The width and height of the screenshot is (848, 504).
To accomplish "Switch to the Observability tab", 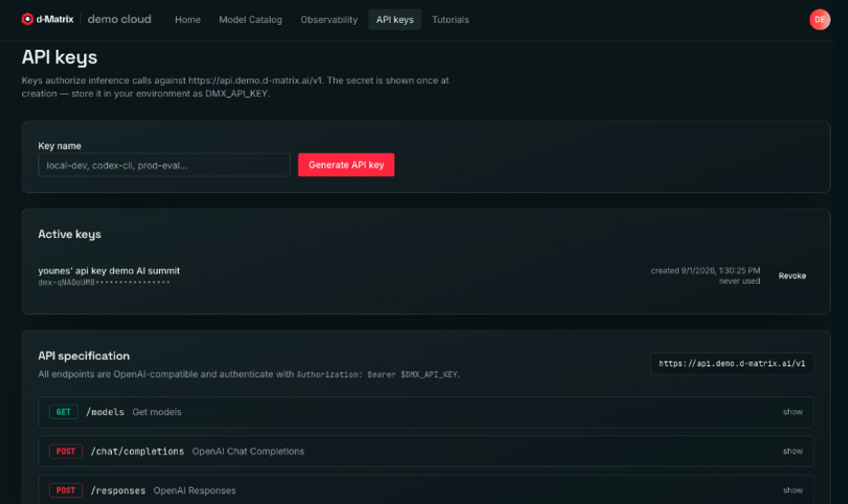I will click(x=329, y=19).
